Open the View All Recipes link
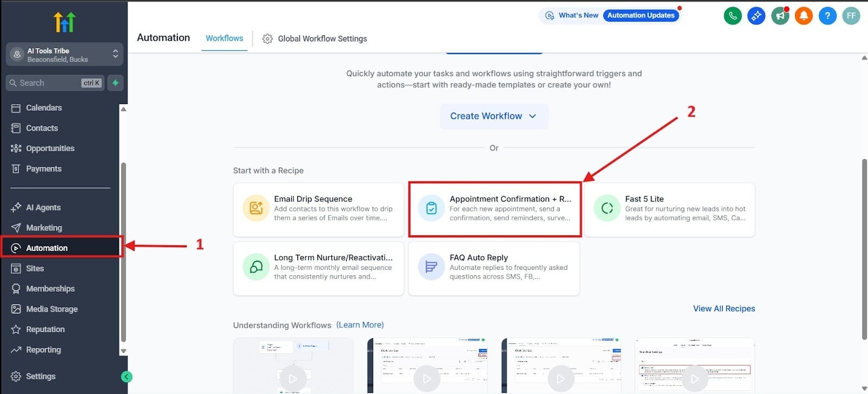This screenshot has width=868, height=394. pyautogui.click(x=724, y=308)
